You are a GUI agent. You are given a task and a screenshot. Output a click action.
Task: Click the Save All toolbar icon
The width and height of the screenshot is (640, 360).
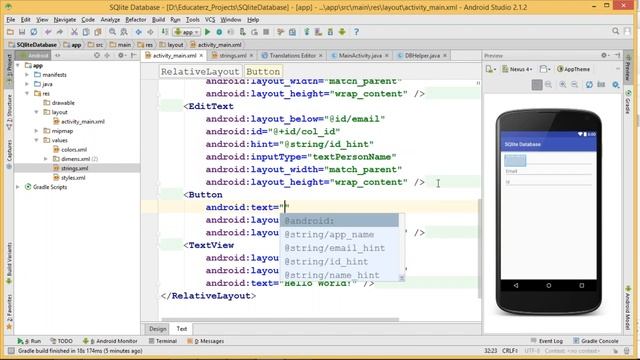22,32
